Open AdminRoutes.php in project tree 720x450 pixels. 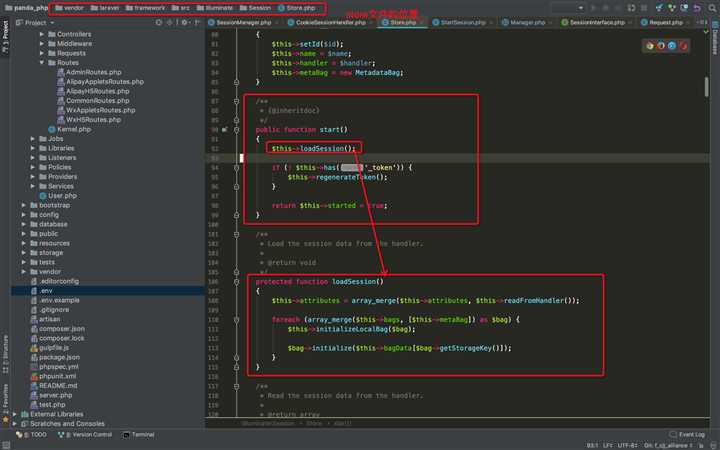click(90, 72)
